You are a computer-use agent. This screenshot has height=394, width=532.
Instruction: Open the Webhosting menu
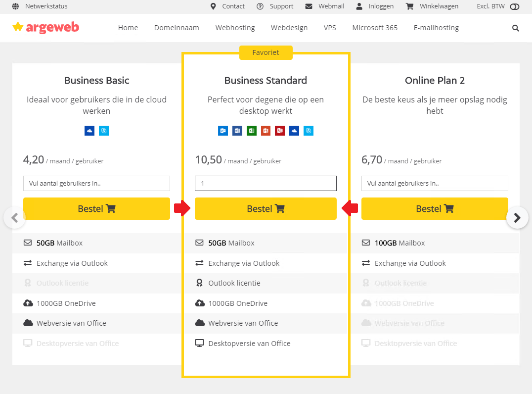point(235,28)
